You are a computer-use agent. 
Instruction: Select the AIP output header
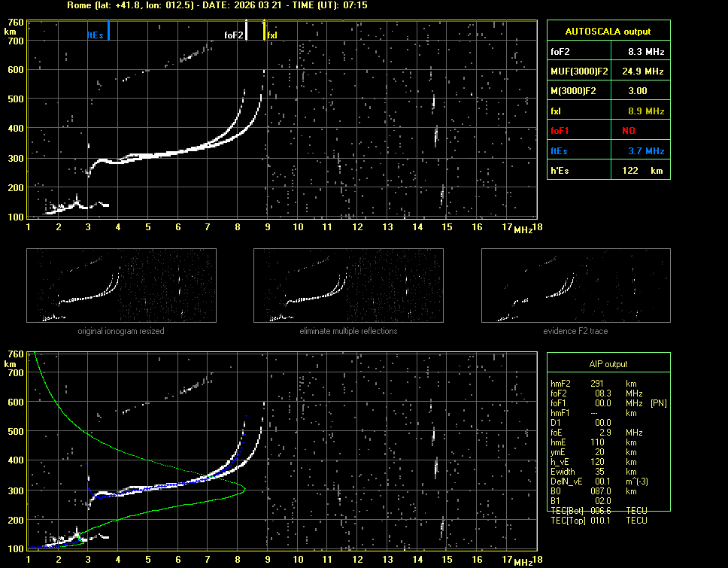[x=608, y=364]
